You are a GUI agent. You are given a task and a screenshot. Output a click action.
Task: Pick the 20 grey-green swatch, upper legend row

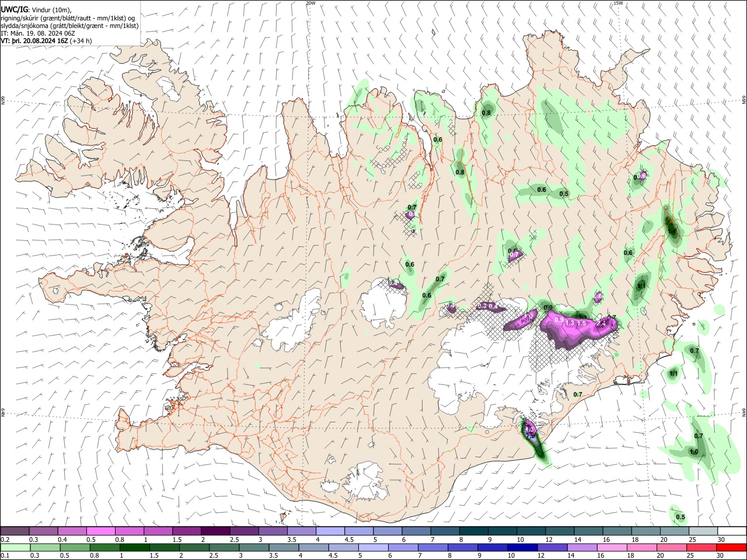[675, 531]
